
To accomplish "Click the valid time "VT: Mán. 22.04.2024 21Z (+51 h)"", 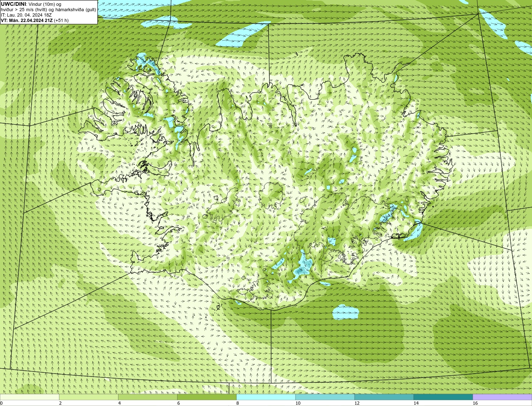I will [x=35, y=20].
